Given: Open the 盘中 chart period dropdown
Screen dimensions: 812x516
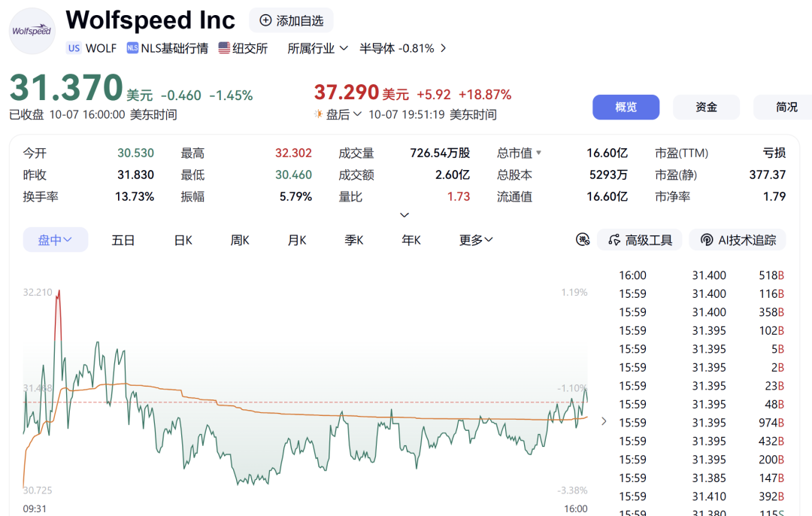Looking at the screenshot, I should (x=56, y=240).
